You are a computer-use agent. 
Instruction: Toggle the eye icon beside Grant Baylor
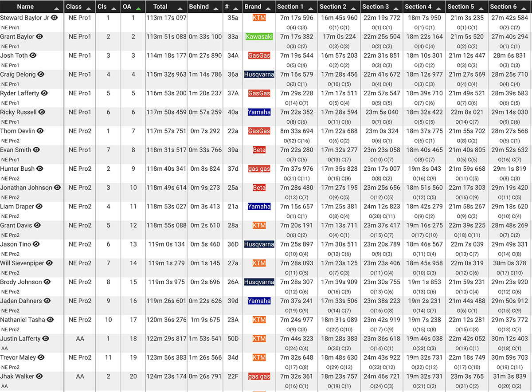(x=39, y=37)
